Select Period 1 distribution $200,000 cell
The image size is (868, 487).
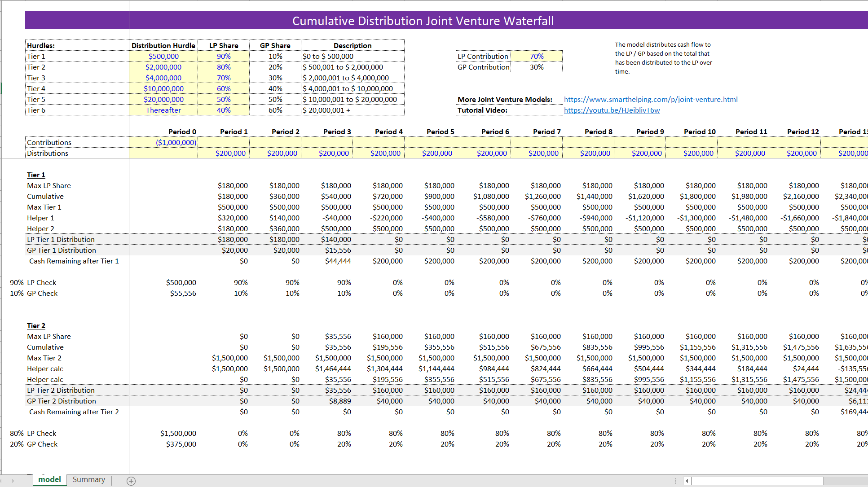point(224,153)
